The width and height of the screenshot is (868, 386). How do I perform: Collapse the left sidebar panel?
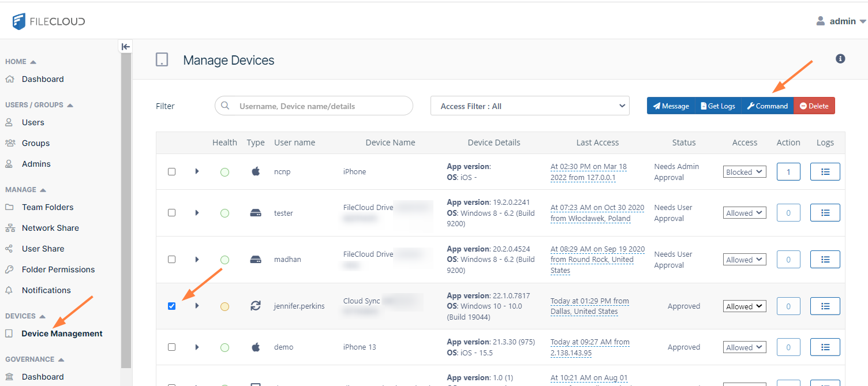(125, 47)
